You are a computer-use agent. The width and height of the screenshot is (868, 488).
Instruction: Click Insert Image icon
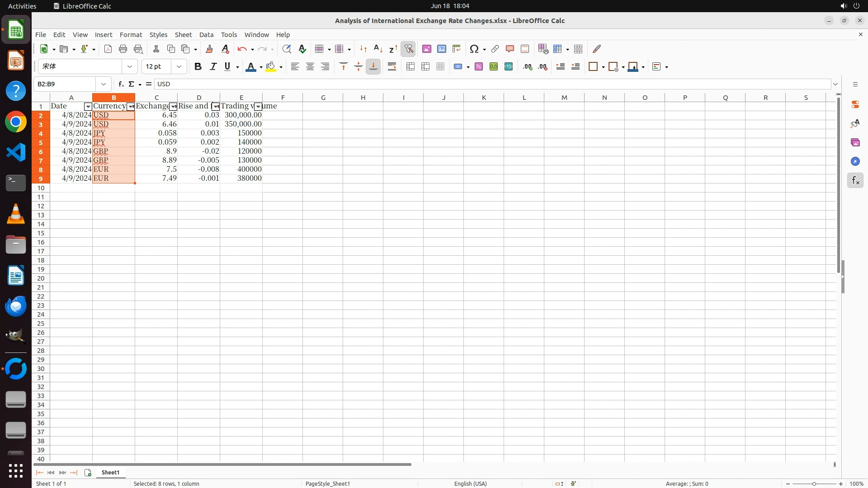click(x=427, y=49)
